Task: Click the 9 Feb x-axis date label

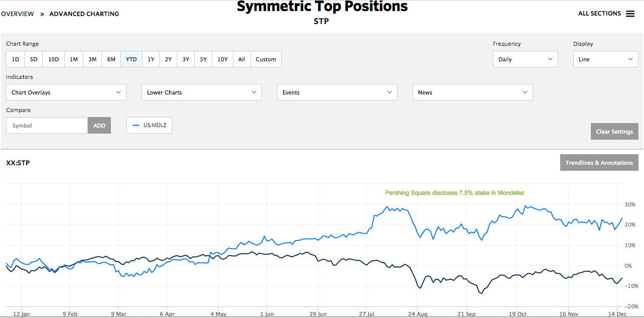Action: (x=70, y=314)
